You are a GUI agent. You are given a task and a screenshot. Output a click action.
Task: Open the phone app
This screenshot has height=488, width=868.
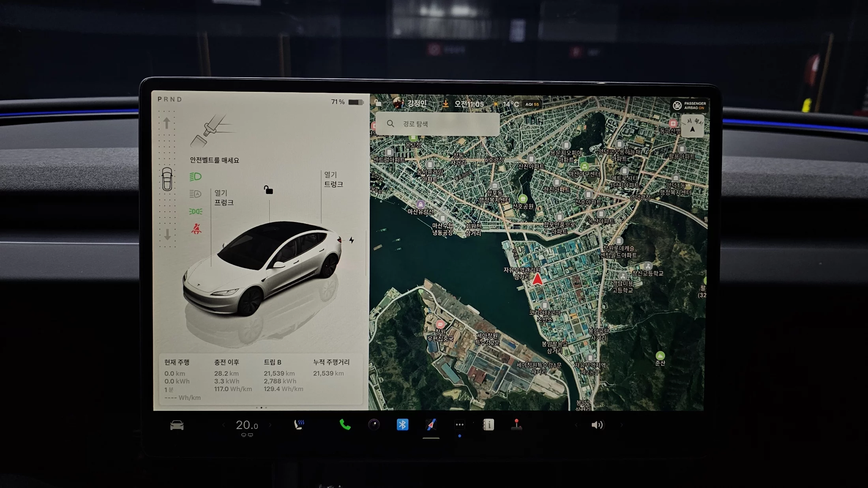345,425
